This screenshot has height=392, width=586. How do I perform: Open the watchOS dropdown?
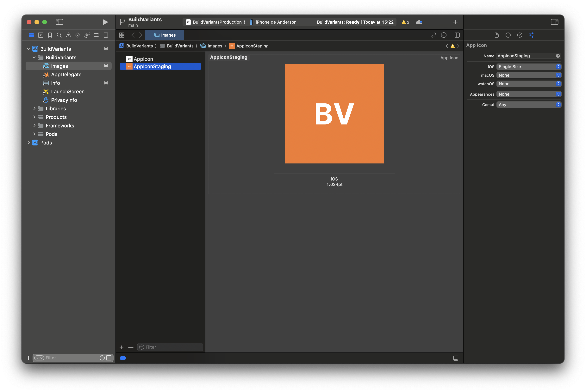point(529,83)
